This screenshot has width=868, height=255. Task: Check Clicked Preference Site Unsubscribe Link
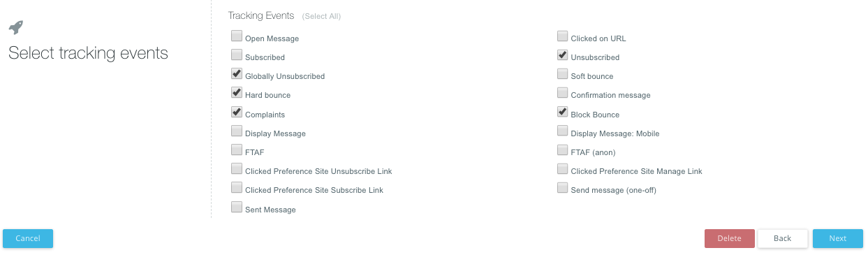point(237,169)
